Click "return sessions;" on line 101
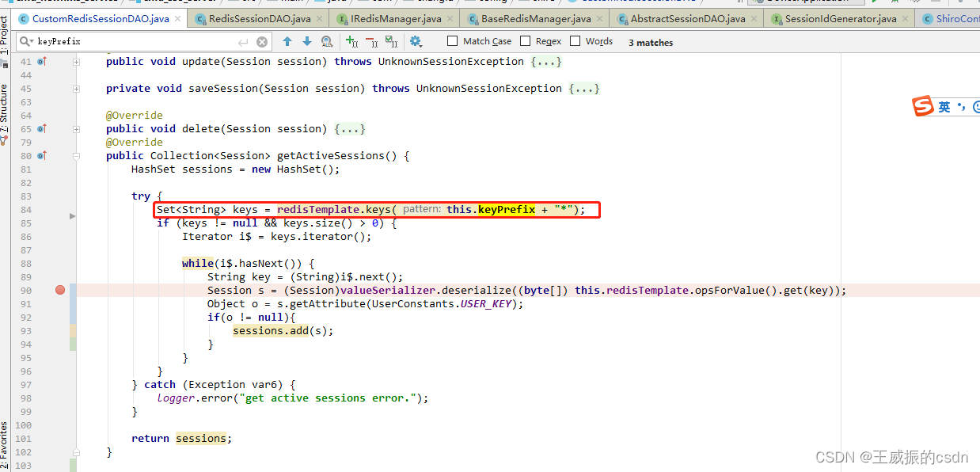Viewport: 980px width, 472px height. point(182,438)
